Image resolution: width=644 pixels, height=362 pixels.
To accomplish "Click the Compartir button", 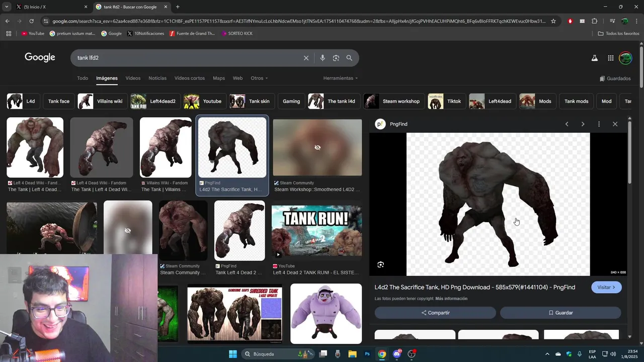I will [x=435, y=313].
